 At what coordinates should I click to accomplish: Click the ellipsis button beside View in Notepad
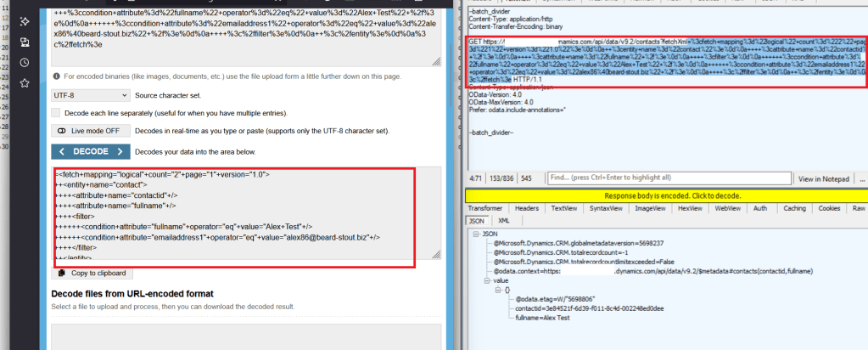click(x=861, y=178)
